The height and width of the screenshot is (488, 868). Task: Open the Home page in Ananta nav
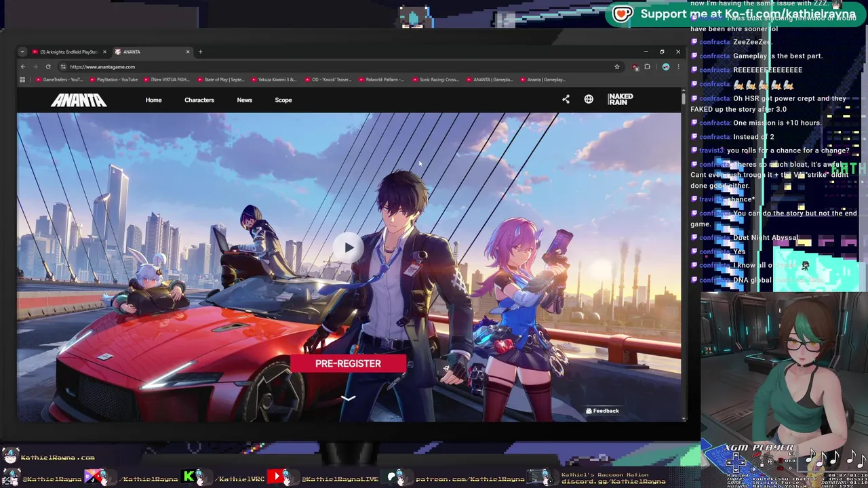[153, 100]
